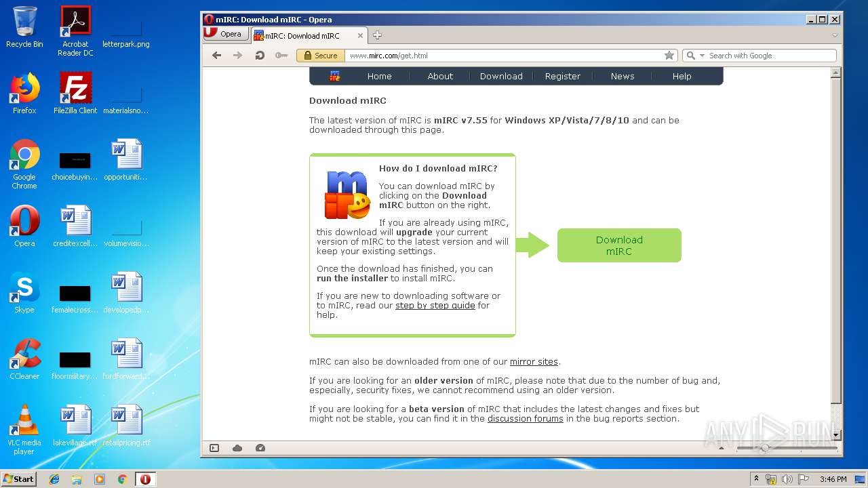Open Download in the mIRC navbar
868x488 pixels.
pyautogui.click(x=501, y=77)
